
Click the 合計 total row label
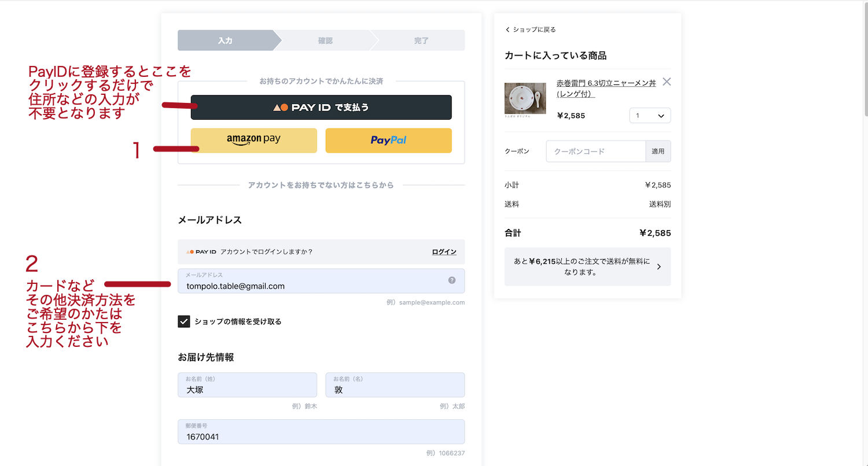coord(513,233)
